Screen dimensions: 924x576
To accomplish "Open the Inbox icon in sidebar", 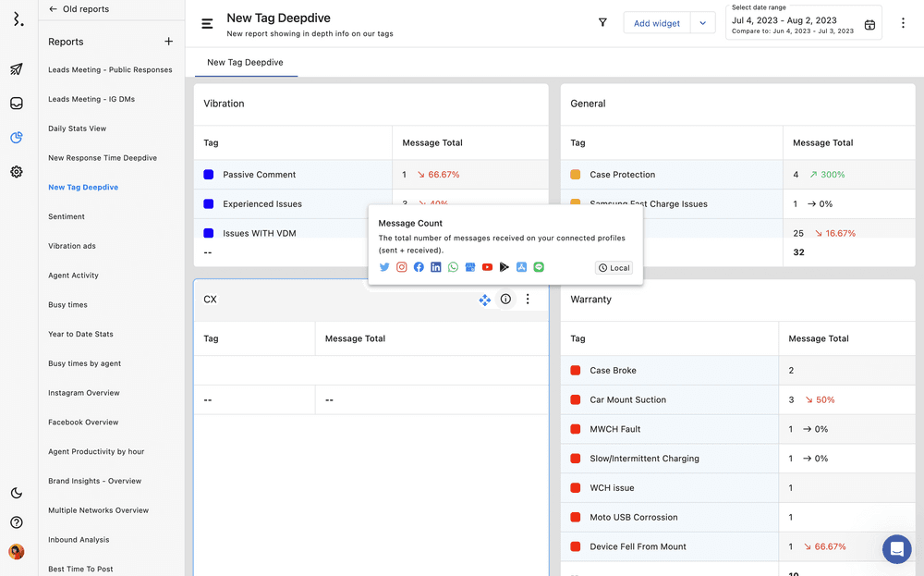I will point(17,104).
